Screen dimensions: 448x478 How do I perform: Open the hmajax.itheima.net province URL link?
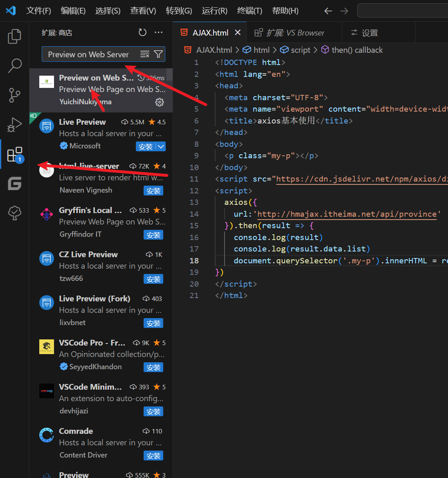[347, 214]
